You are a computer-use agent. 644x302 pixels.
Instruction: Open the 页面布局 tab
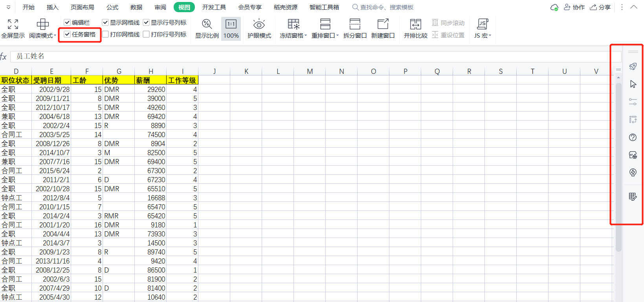tap(82, 7)
